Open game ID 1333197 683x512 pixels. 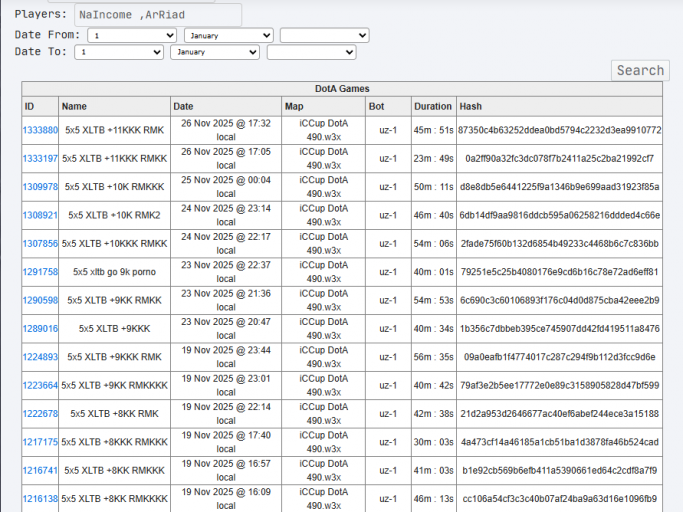tap(40, 158)
